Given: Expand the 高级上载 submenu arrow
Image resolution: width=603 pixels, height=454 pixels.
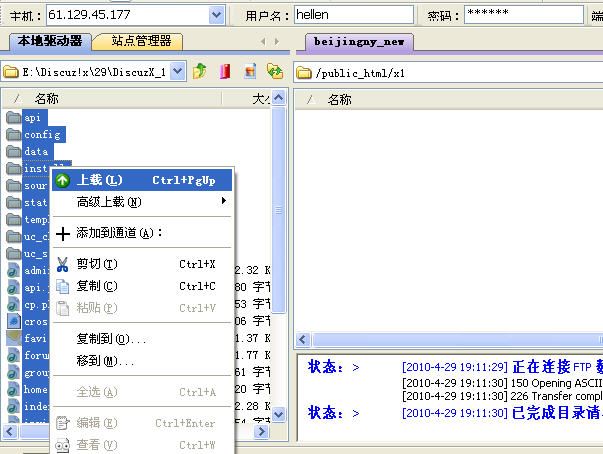Looking at the screenshot, I should [223, 202].
